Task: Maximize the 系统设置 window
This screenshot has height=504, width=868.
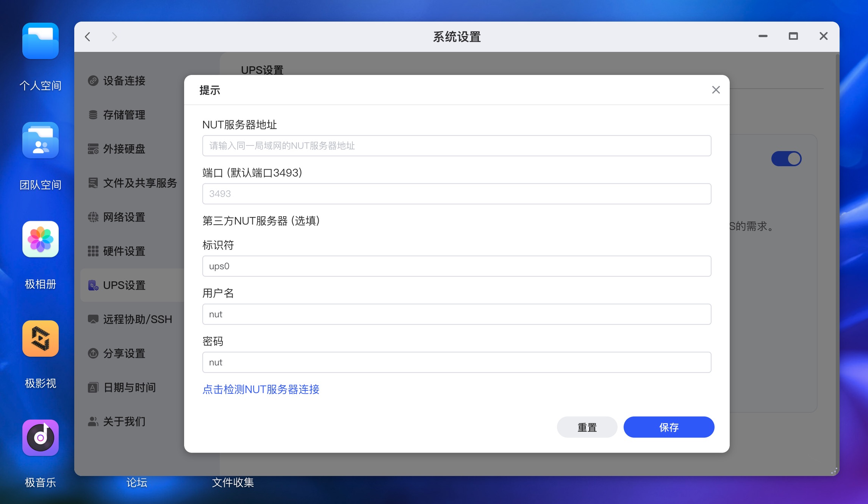Action: point(793,36)
